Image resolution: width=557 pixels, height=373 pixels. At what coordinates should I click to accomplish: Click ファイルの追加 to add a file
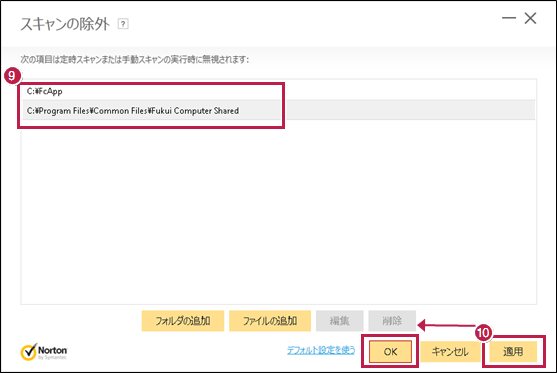pyautogui.click(x=270, y=321)
